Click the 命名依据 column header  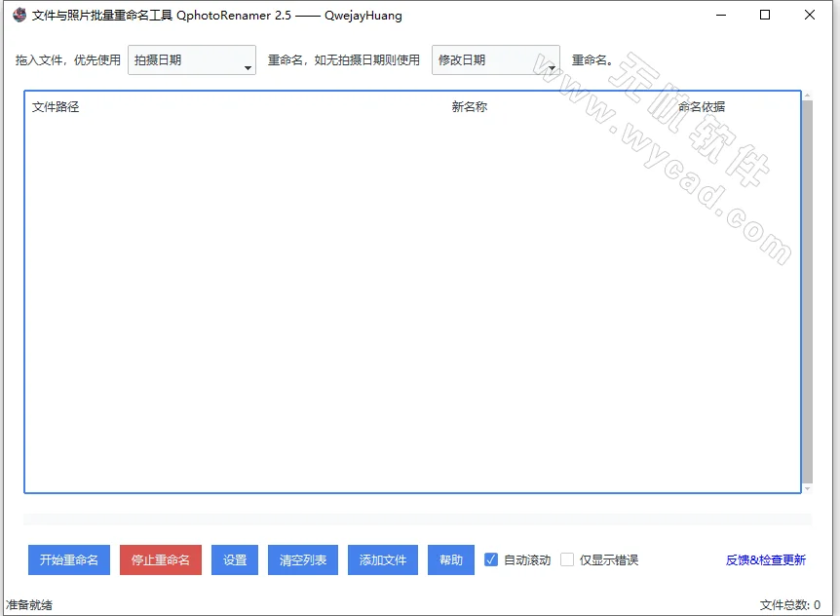[705, 106]
